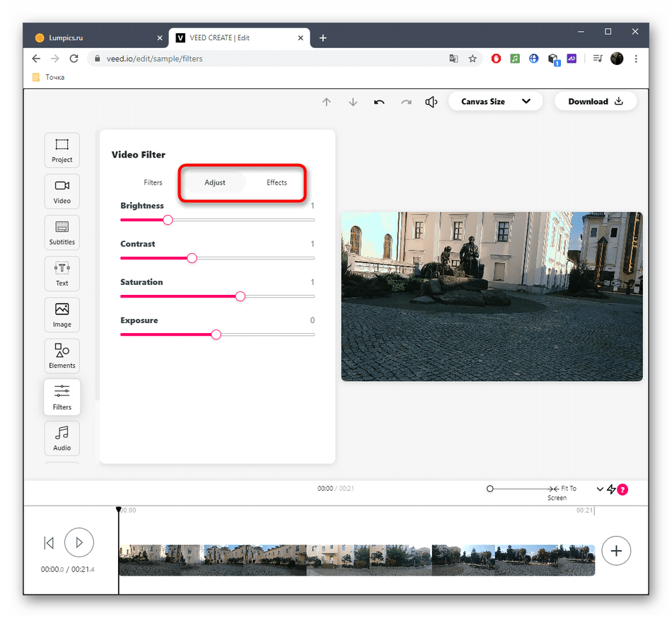Open the Canvas Size dropdown

(495, 102)
